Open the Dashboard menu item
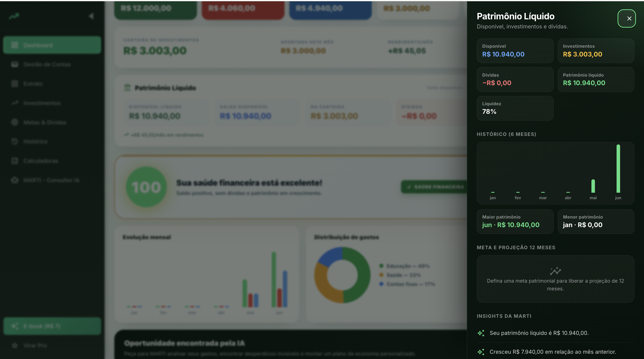 click(x=52, y=45)
